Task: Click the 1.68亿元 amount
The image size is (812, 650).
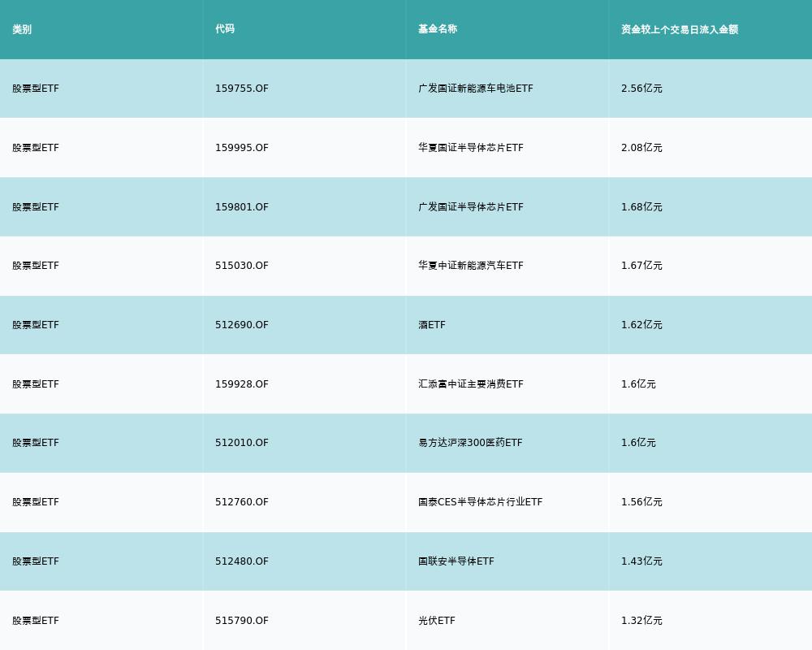Action: coord(641,207)
